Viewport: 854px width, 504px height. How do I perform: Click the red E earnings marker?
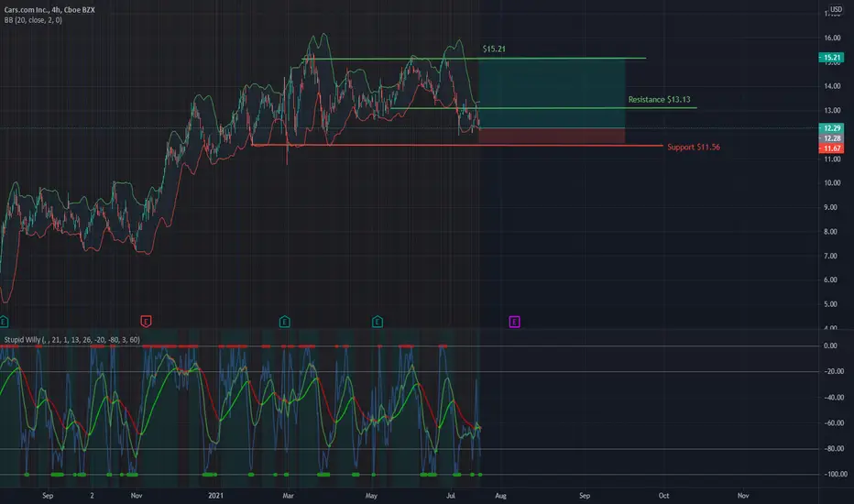[146, 322]
